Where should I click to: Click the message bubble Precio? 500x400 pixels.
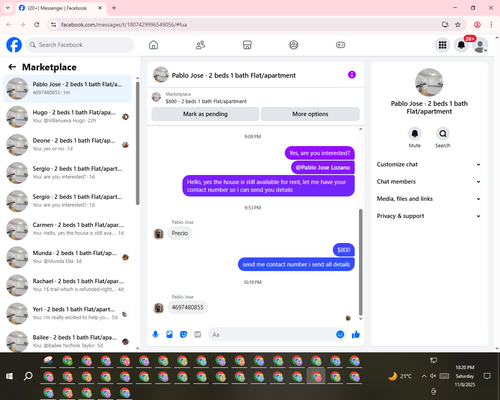(180, 233)
